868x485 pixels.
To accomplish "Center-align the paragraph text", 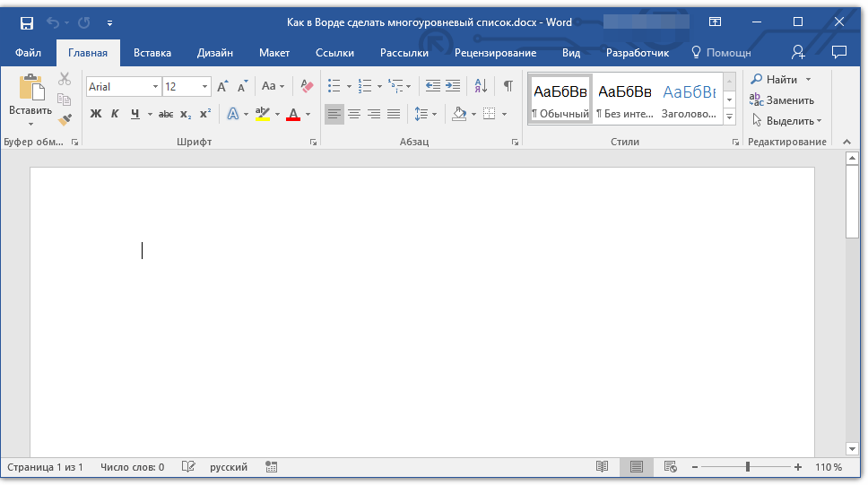I will pos(354,114).
